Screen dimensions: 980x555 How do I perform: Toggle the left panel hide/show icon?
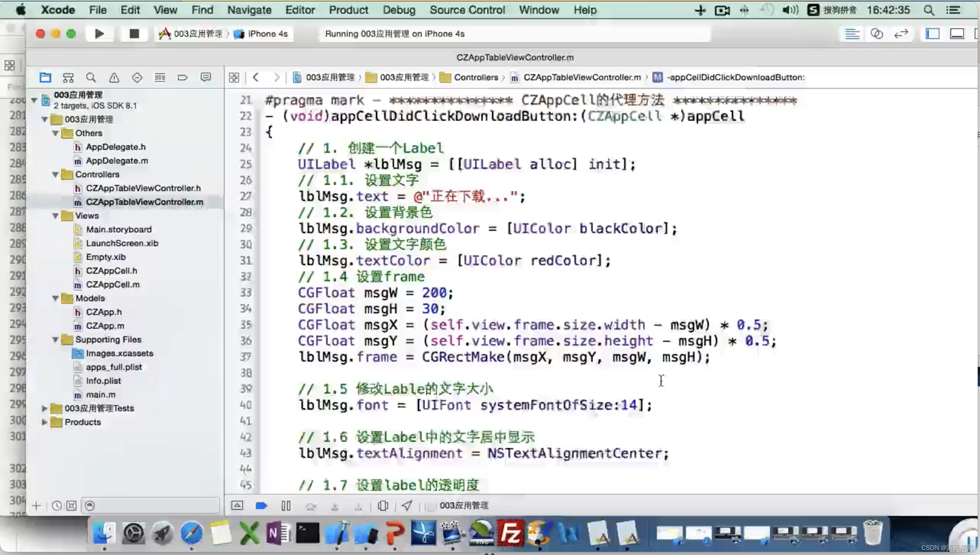click(933, 34)
